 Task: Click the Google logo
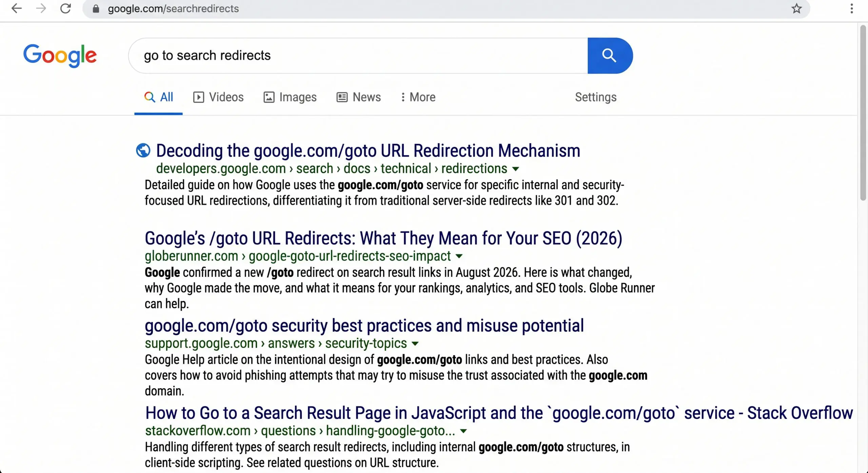click(60, 56)
